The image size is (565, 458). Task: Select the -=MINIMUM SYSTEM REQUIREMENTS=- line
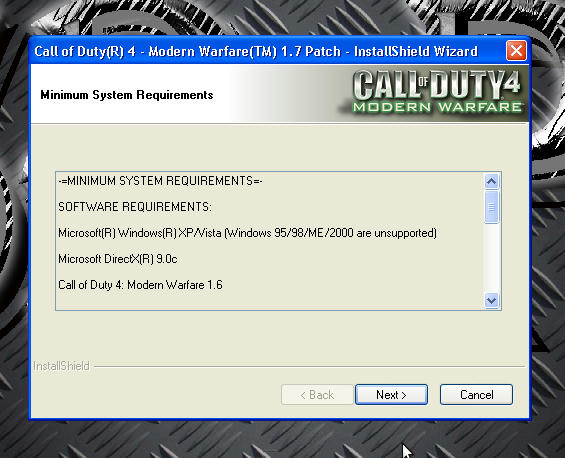[160, 181]
